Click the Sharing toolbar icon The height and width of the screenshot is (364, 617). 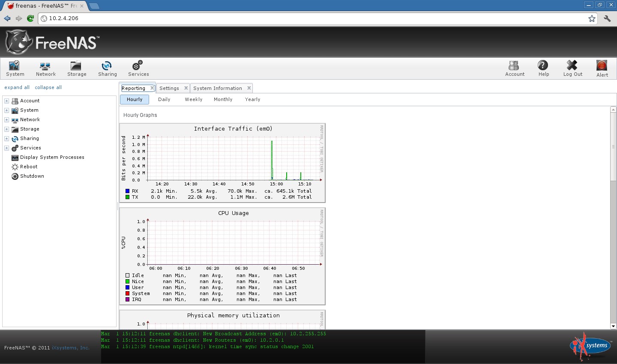tap(107, 68)
